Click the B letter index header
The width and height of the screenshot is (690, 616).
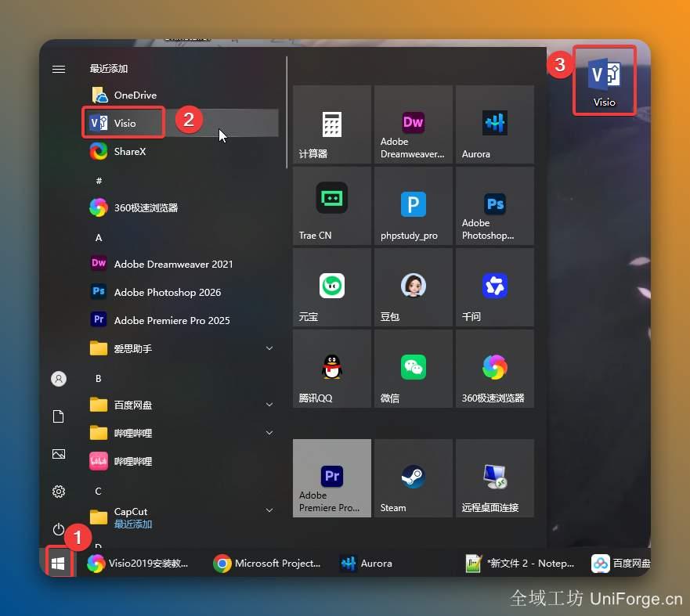click(x=99, y=378)
